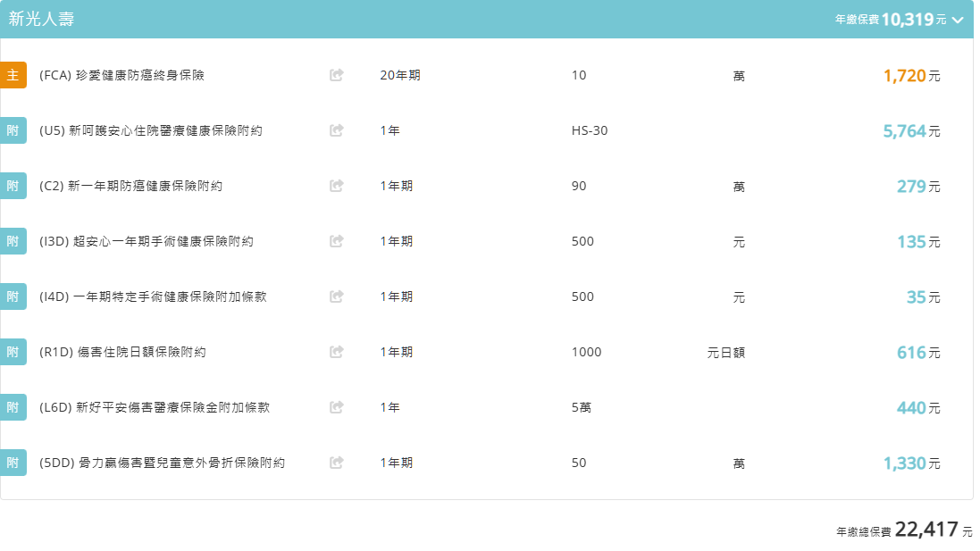Click the 1年期 term on the C2 row
980x551 pixels.
pyautogui.click(x=396, y=186)
